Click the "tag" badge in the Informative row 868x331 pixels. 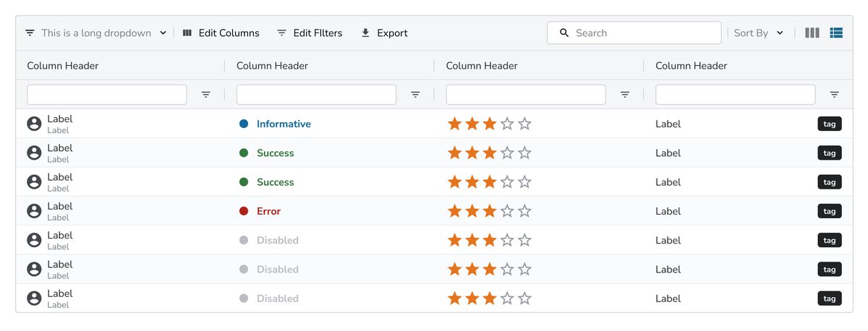coord(830,124)
